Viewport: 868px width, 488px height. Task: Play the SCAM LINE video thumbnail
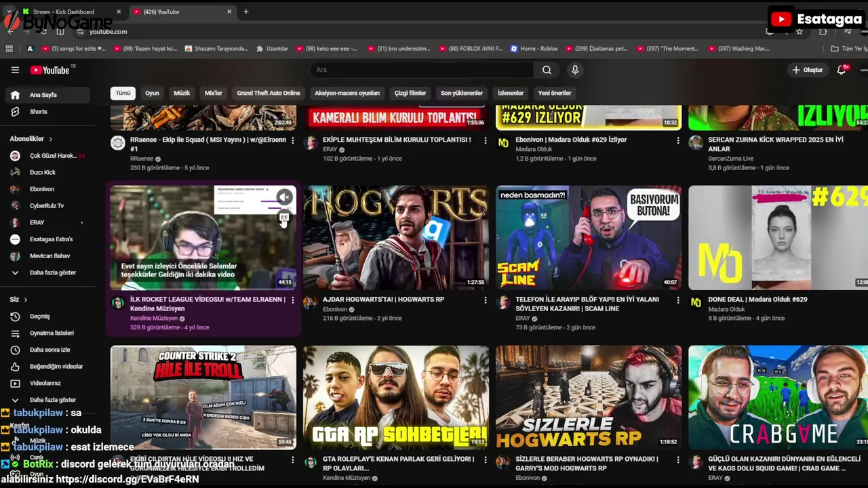pyautogui.click(x=589, y=238)
